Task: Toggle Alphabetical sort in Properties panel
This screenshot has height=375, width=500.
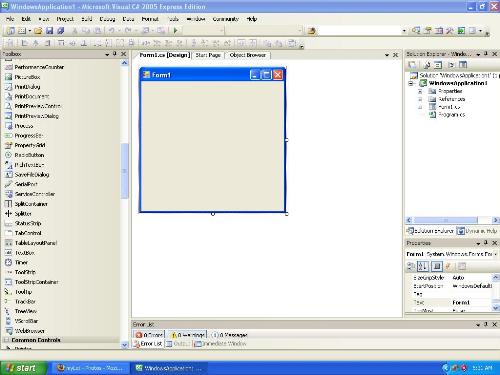Action: coord(423,266)
